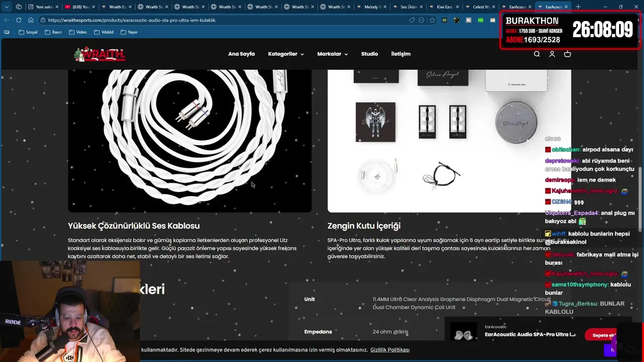644x362 pixels.
Task: Click the browser home icon
Action: 31,20
